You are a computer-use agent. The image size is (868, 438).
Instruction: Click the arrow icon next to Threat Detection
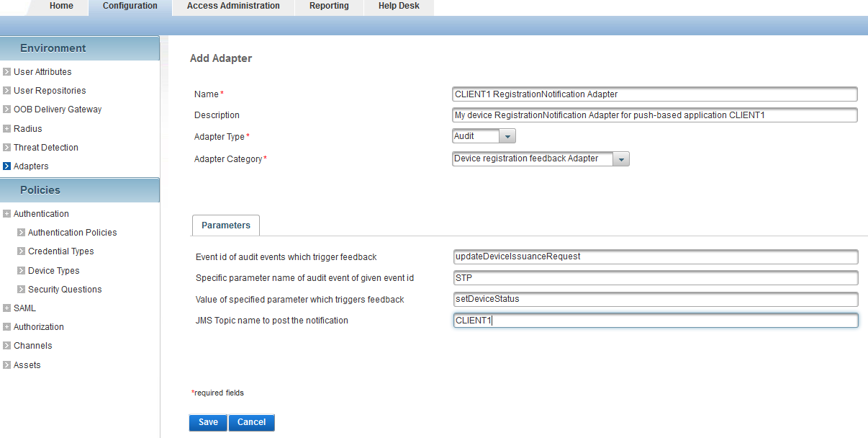click(x=6, y=148)
